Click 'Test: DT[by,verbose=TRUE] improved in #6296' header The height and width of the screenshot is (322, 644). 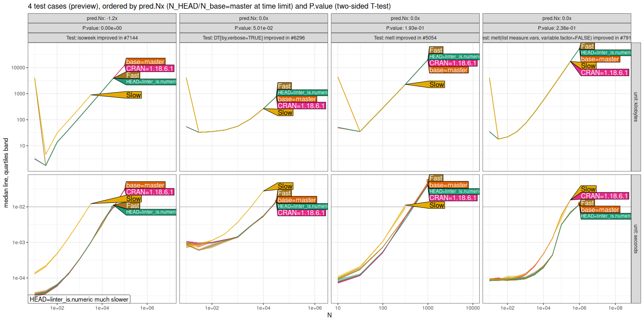coord(254,38)
